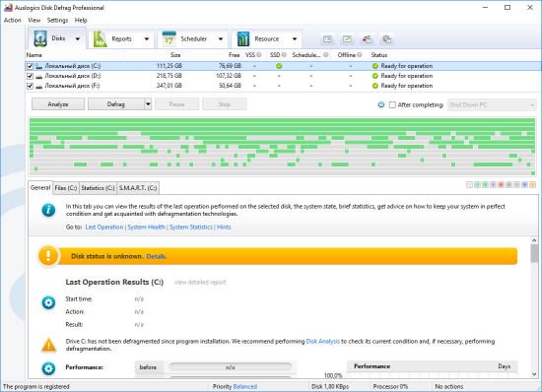Screen dimensions: 542x392
Task: Open the Disk Analysis link
Action: point(323,341)
